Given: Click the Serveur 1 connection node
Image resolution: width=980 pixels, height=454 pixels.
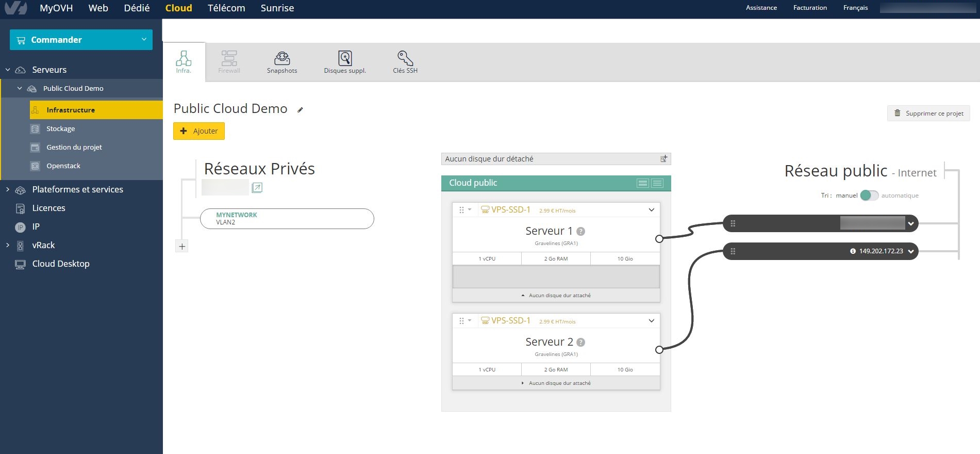Looking at the screenshot, I should [659, 239].
